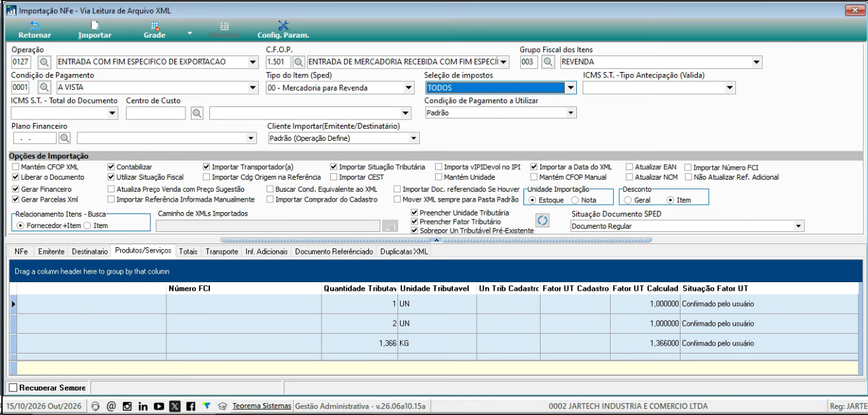Screen dimensions: 868x415
Task: Open the Grade toolbar button
Action: (x=154, y=30)
